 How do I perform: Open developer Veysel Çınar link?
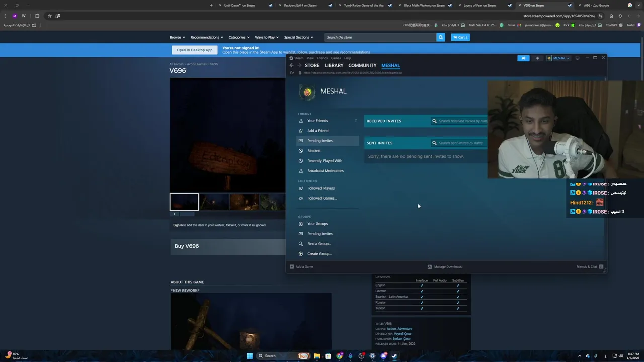[x=402, y=334]
